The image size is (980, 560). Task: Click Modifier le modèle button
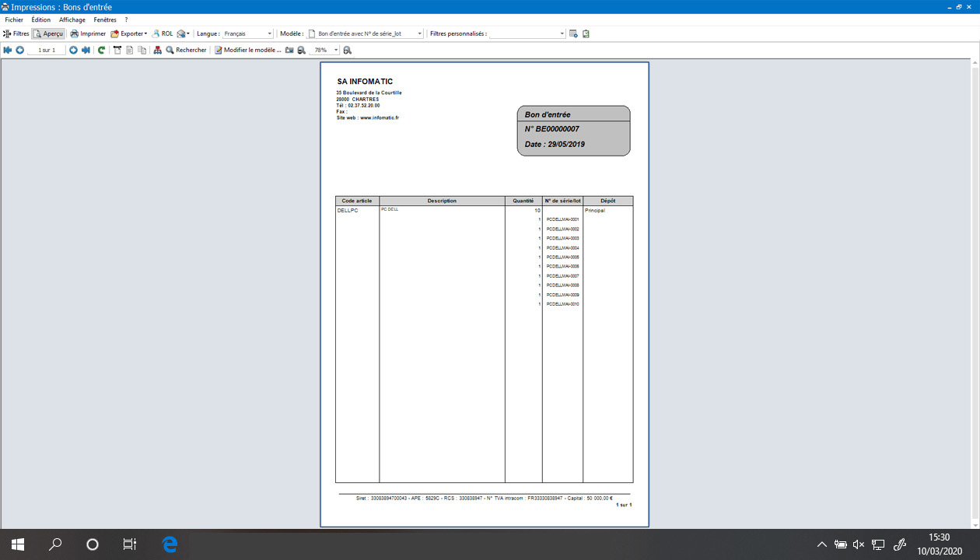pyautogui.click(x=247, y=50)
